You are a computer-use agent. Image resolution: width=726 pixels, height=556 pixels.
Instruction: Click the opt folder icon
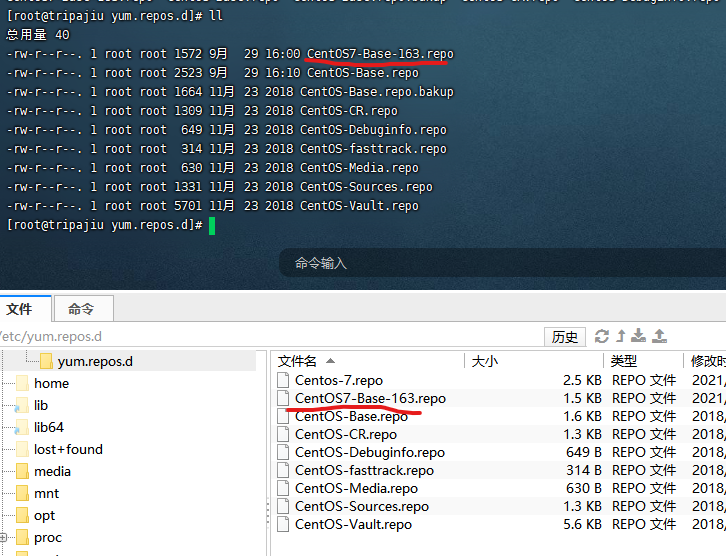(22, 516)
